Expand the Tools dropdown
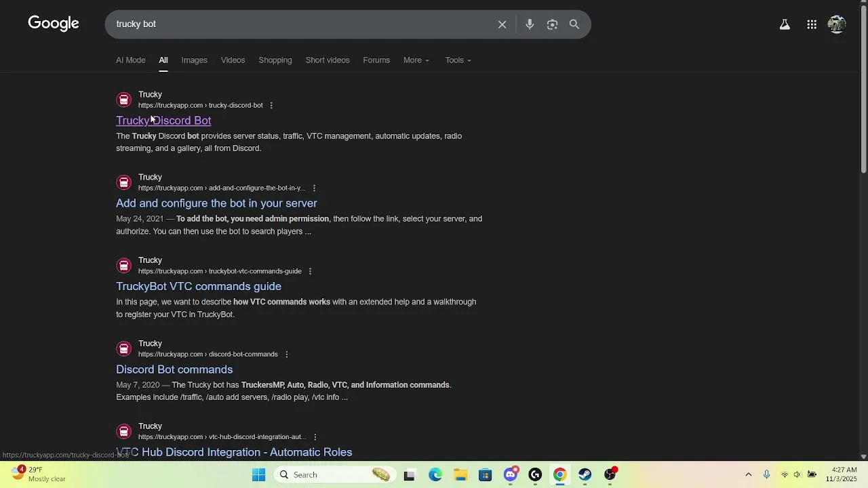 pos(458,60)
